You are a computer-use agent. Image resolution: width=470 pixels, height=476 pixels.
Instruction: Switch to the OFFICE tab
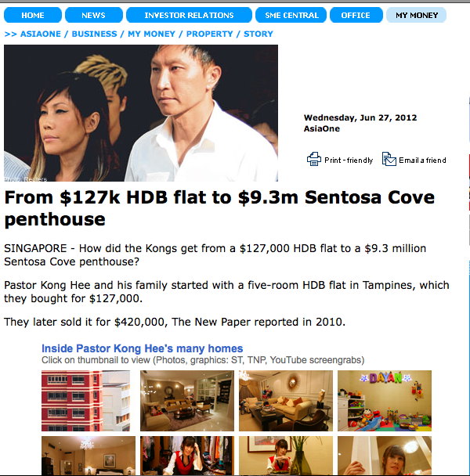pyautogui.click(x=356, y=15)
